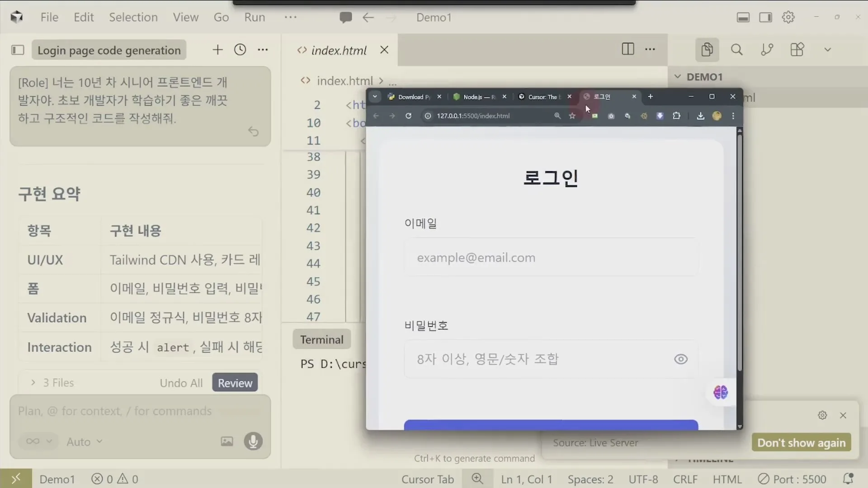Open chat history clock icon
Screen dimensions: 868x488
[240, 50]
